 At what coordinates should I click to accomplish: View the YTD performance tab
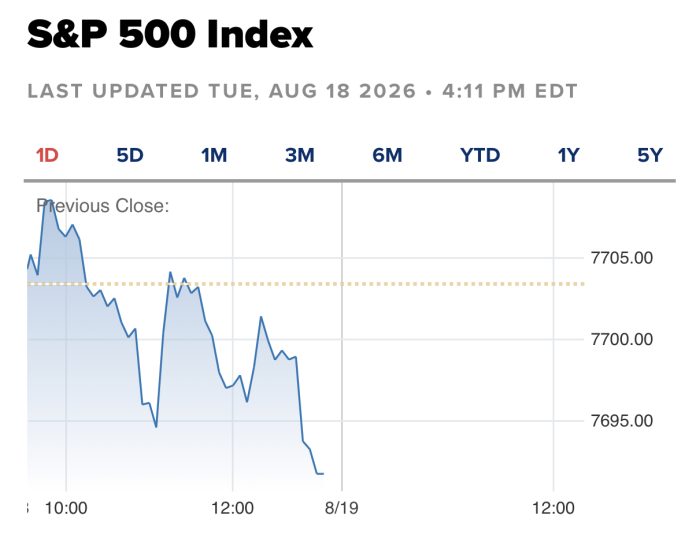point(480,155)
